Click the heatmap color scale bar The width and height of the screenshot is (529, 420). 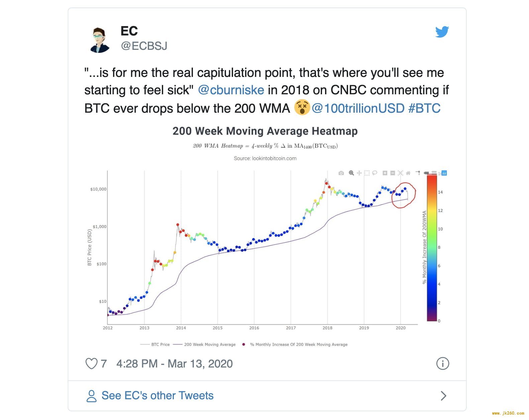click(x=432, y=248)
